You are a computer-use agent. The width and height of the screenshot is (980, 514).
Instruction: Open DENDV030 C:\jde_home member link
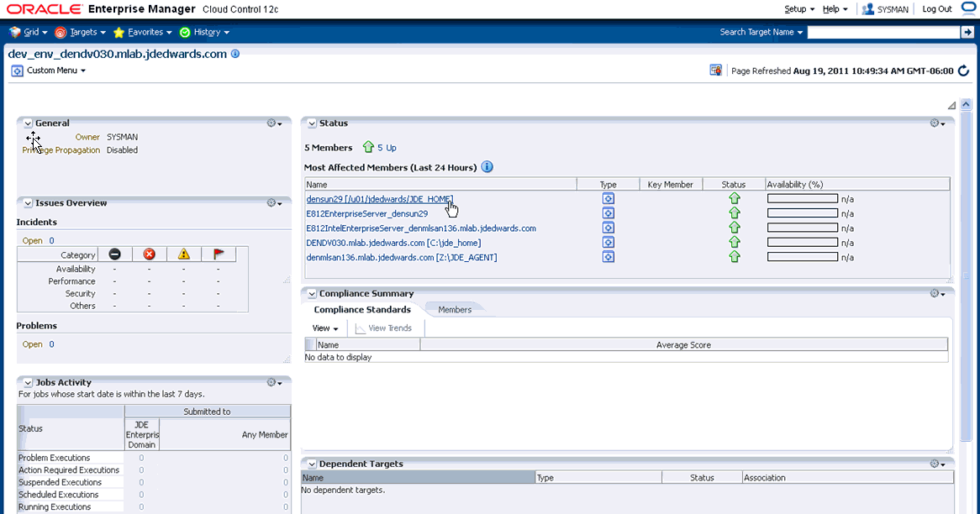[393, 243]
